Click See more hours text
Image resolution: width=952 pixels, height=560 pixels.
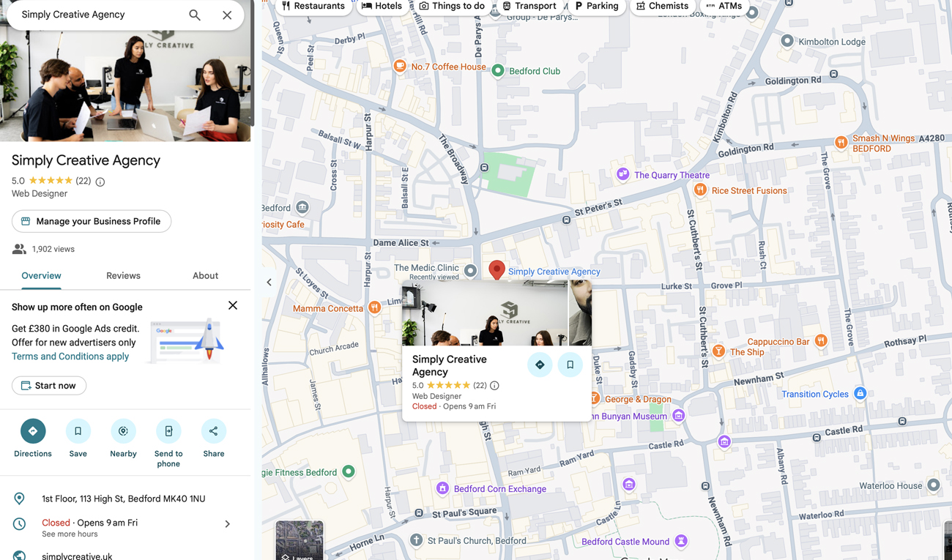70,534
